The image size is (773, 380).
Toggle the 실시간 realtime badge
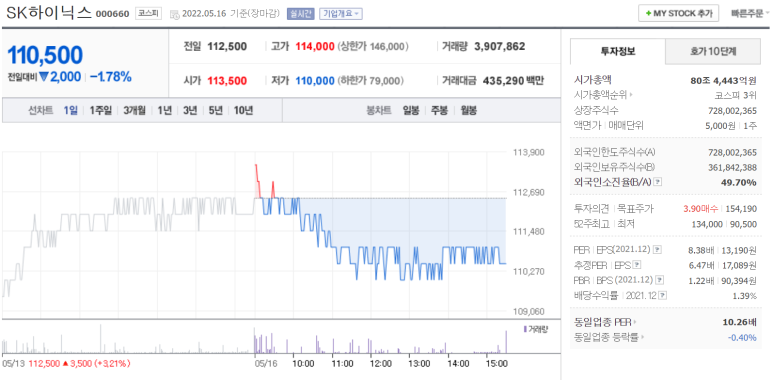coord(301,14)
